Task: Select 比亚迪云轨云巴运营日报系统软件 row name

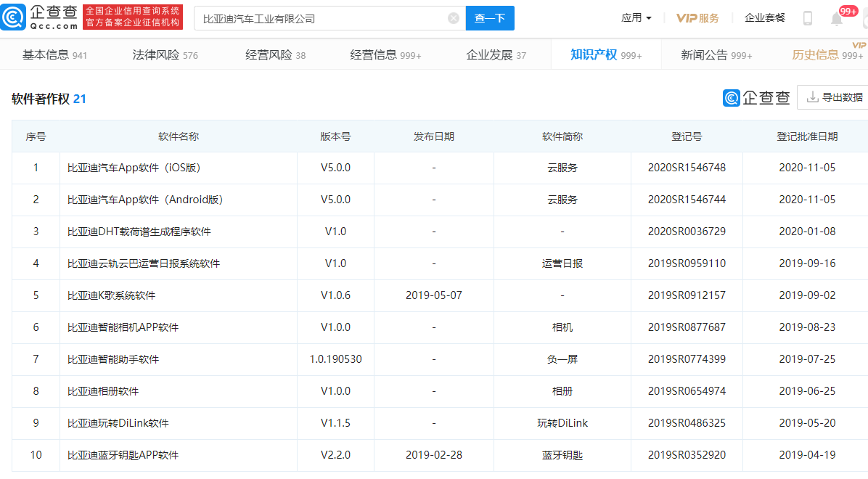Action: tap(144, 263)
